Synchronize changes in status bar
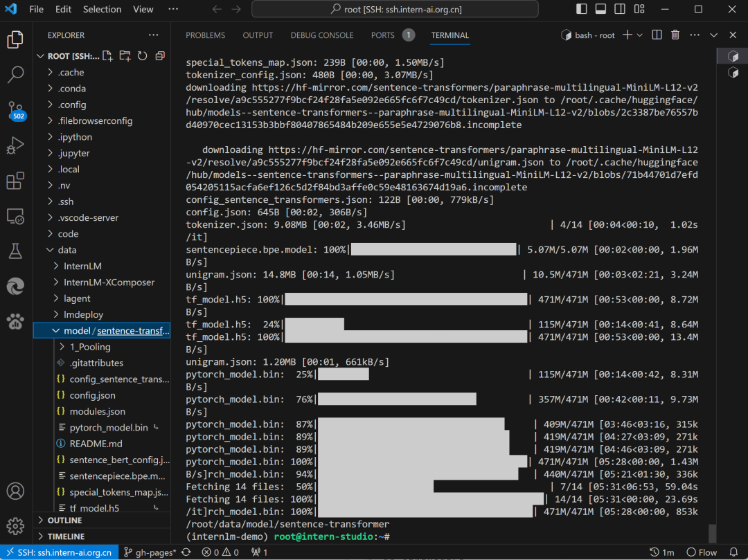The image size is (748, 560). pos(186,552)
